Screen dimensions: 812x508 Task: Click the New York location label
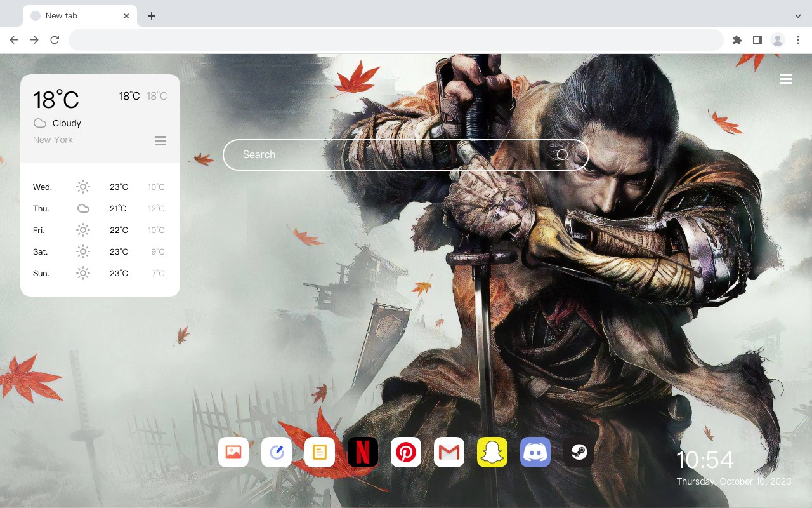tap(53, 140)
